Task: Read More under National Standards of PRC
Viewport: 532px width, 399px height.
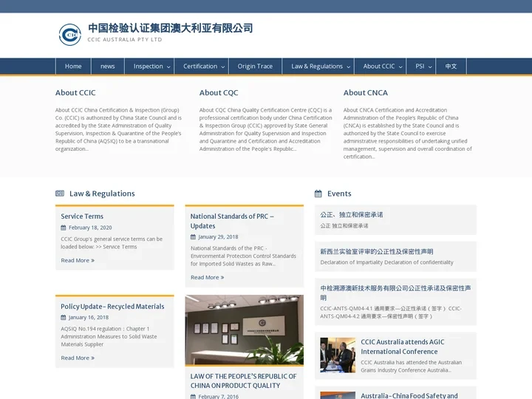Action: point(208,277)
